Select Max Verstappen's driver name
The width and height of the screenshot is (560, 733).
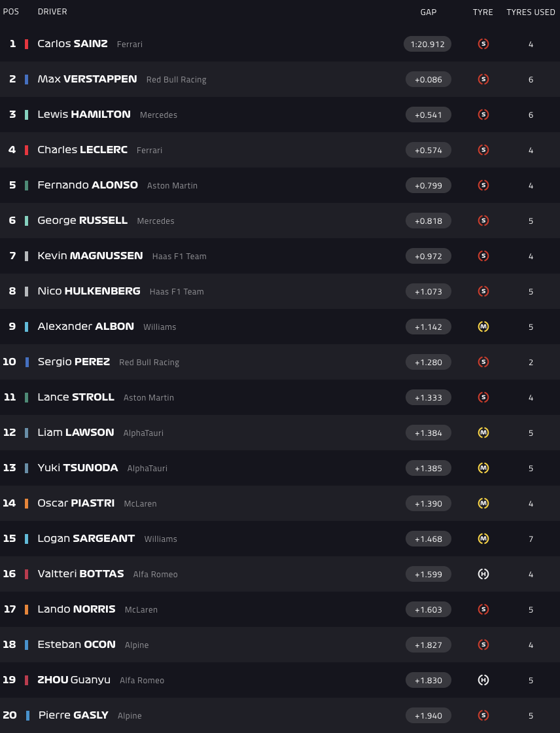pos(87,79)
